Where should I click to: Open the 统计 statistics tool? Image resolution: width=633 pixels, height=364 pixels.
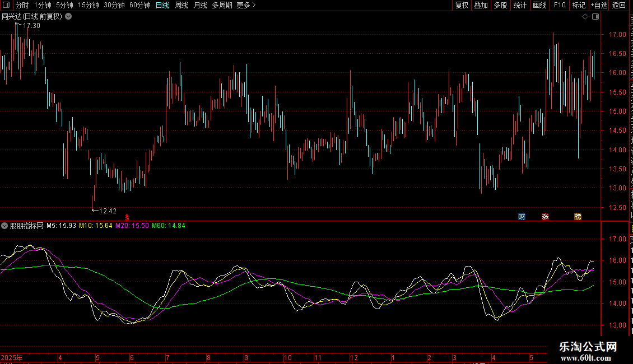tap(519, 5)
